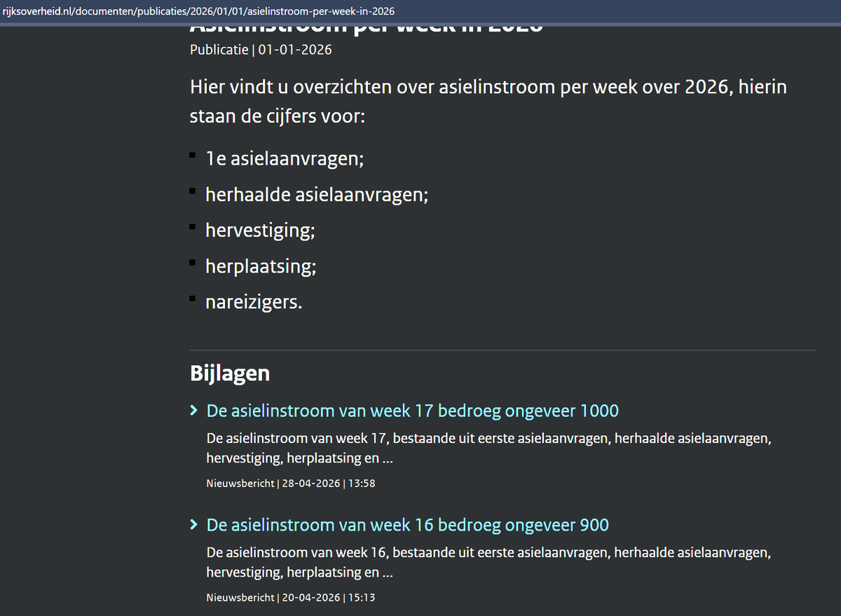
Task: Click the week 16 description paragraph
Action: (489, 563)
